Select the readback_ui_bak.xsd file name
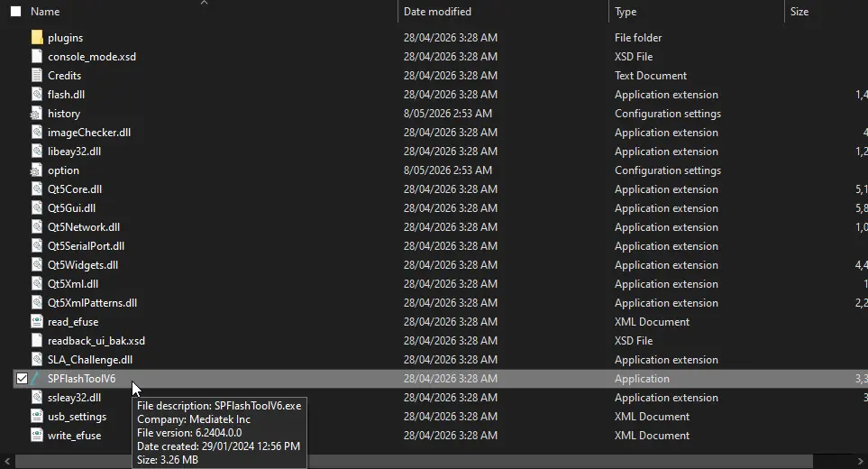The width and height of the screenshot is (868, 469). tap(96, 341)
